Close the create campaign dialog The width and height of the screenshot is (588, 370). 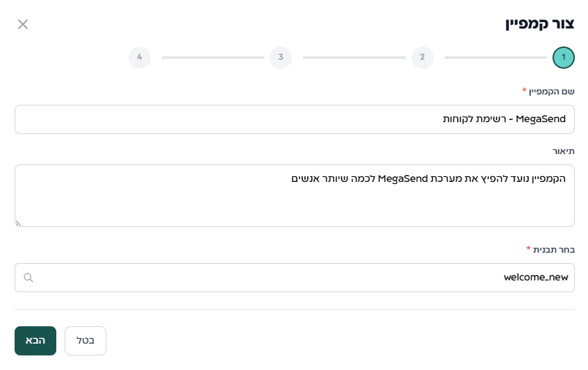pos(23,24)
